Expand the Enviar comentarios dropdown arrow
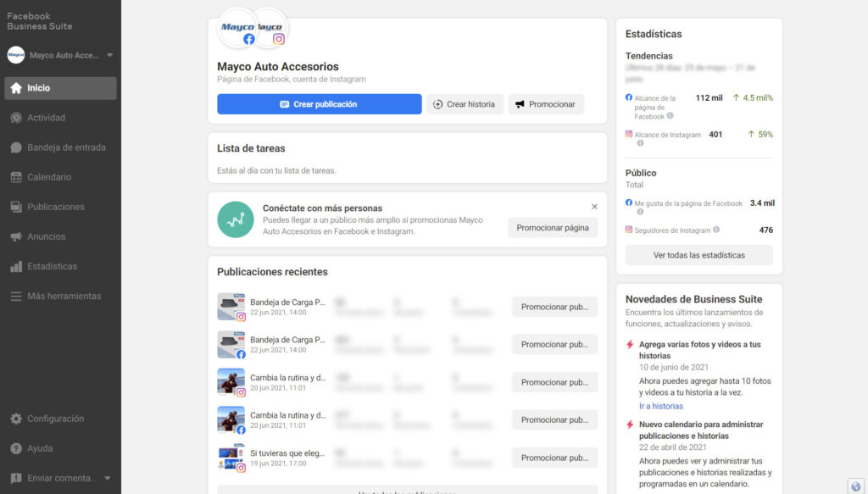The width and height of the screenshot is (868, 494). [108, 478]
